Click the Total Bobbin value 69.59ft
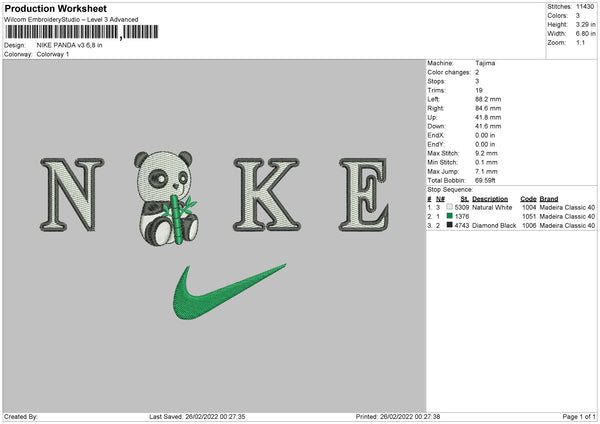This screenshot has height=424, width=600. (x=485, y=180)
